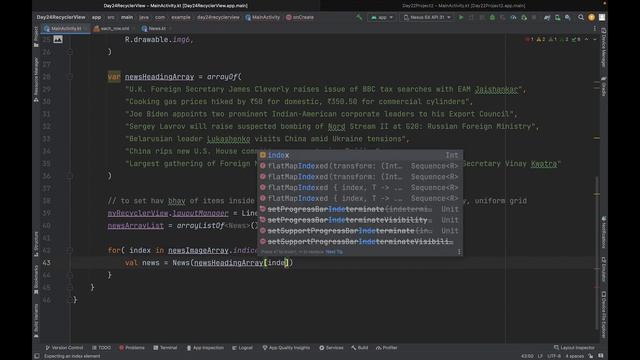The height and width of the screenshot is (360, 640).
Task: Select setSupportProgressBarIndeterminateVisibility completion suggestion
Action: point(360,242)
